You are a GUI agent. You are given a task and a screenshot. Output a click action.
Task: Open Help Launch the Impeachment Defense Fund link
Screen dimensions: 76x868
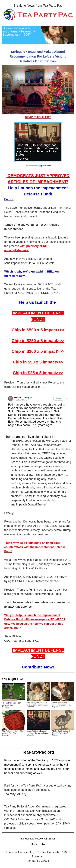click(38, 191)
